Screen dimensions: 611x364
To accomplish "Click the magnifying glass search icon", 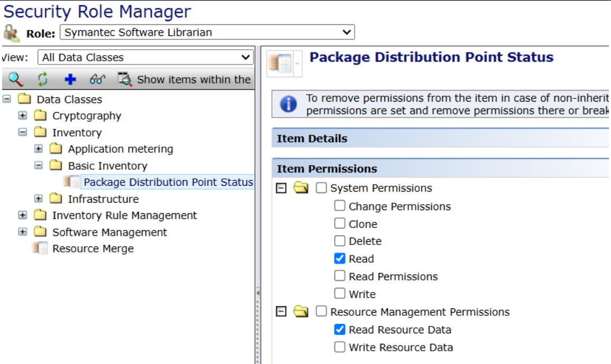I will point(16,79).
